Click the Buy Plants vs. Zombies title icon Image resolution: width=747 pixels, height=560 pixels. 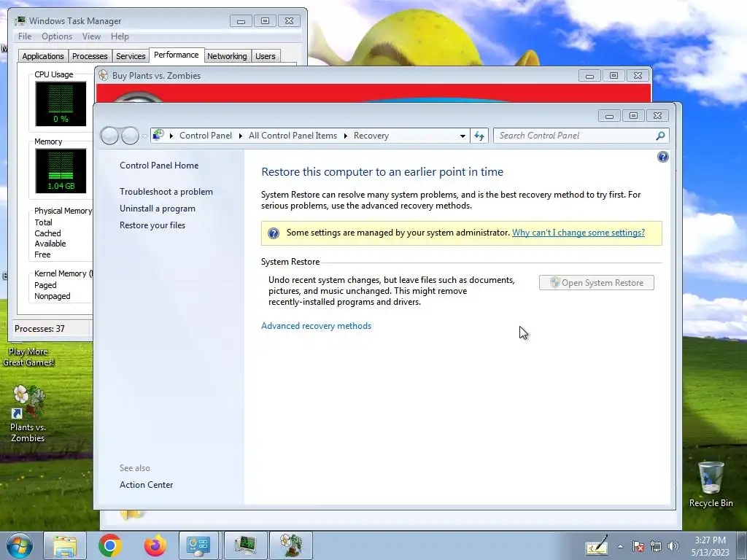tap(104, 75)
